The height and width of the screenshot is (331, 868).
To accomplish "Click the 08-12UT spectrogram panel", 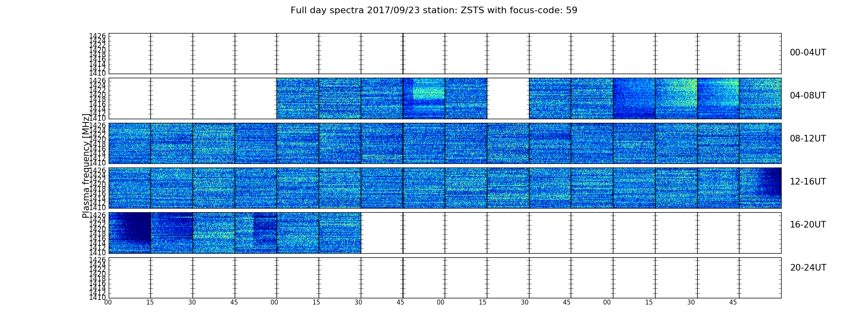I will (x=445, y=143).
